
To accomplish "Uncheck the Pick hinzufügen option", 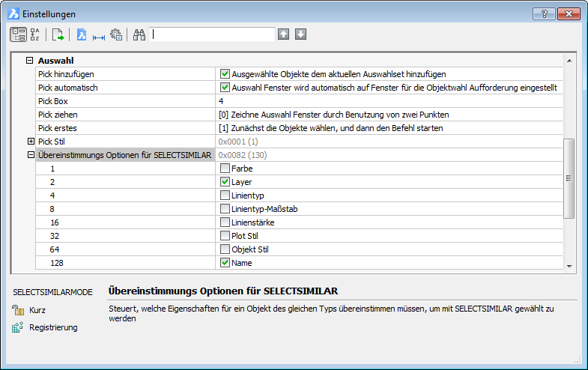I will coord(225,74).
